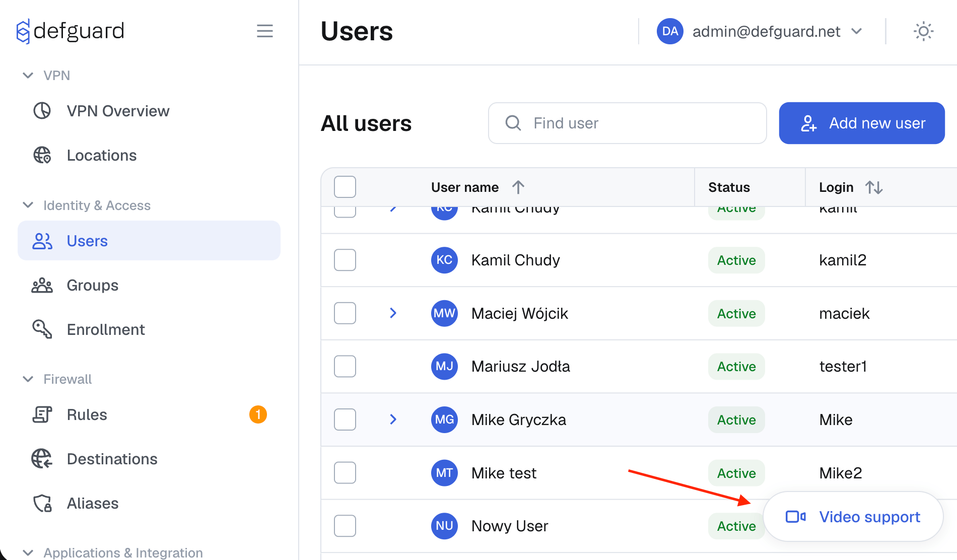The height and width of the screenshot is (560, 957).
Task: Open Firewall Rules with notification badge
Action: pyautogui.click(x=87, y=414)
